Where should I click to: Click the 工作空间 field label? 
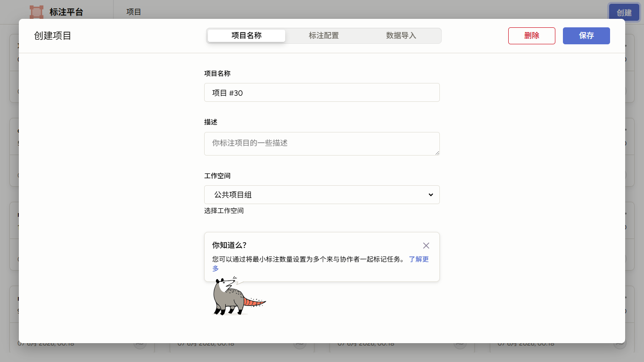(x=217, y=176)
